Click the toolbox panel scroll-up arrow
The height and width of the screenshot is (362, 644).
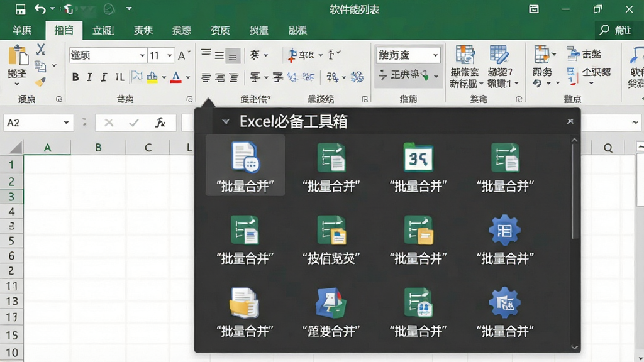coord(575,140)
